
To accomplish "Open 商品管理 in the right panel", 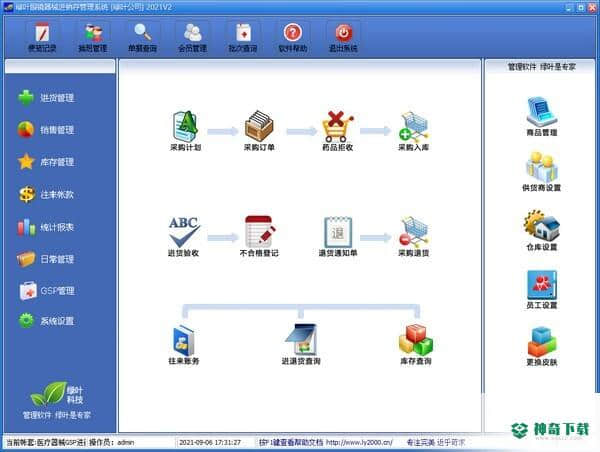I will click(x=541, y=117).
